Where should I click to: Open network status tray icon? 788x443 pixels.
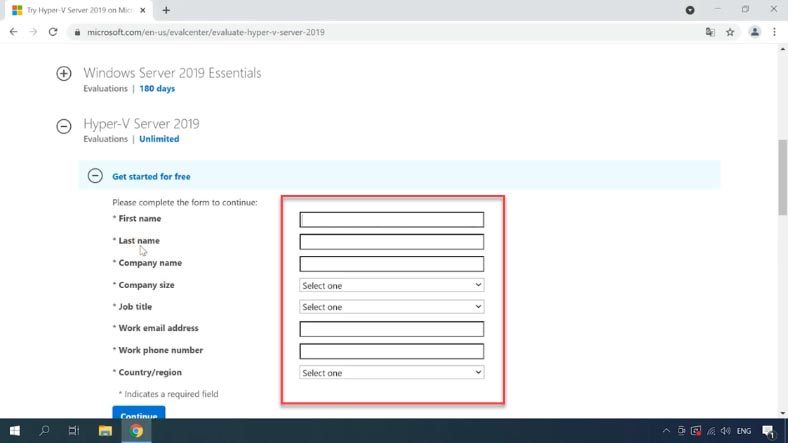click(711, 431)
